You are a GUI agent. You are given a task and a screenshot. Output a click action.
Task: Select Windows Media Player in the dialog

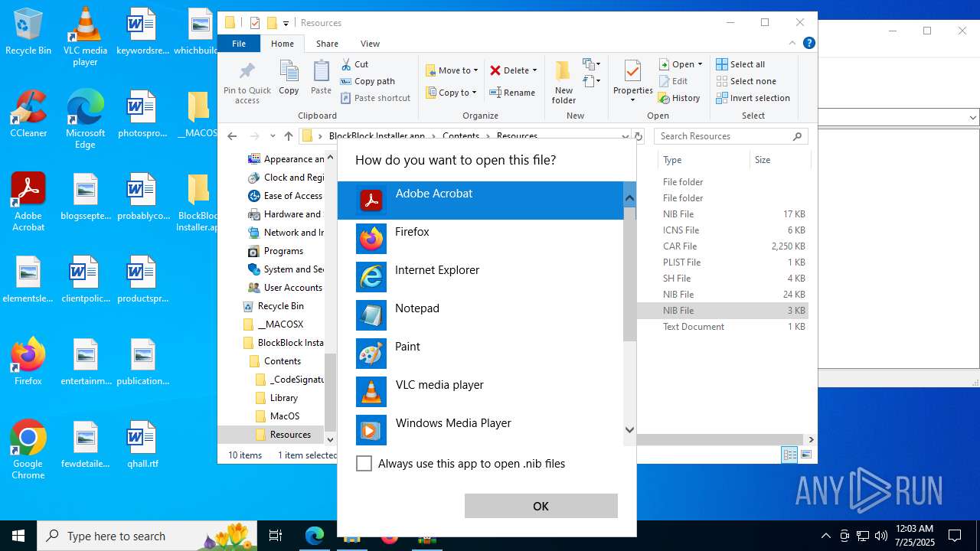tap(480, 430)
